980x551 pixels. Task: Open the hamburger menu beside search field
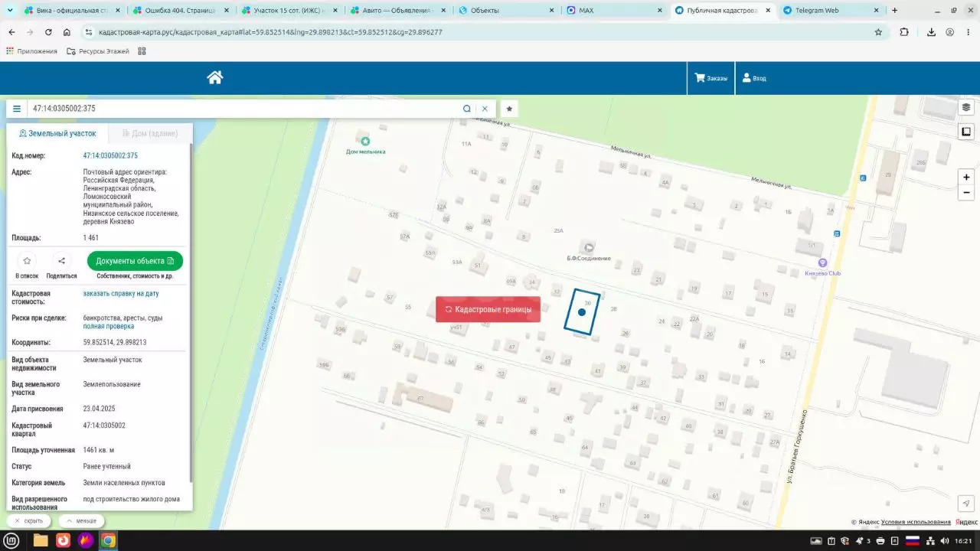coord(17,109)
